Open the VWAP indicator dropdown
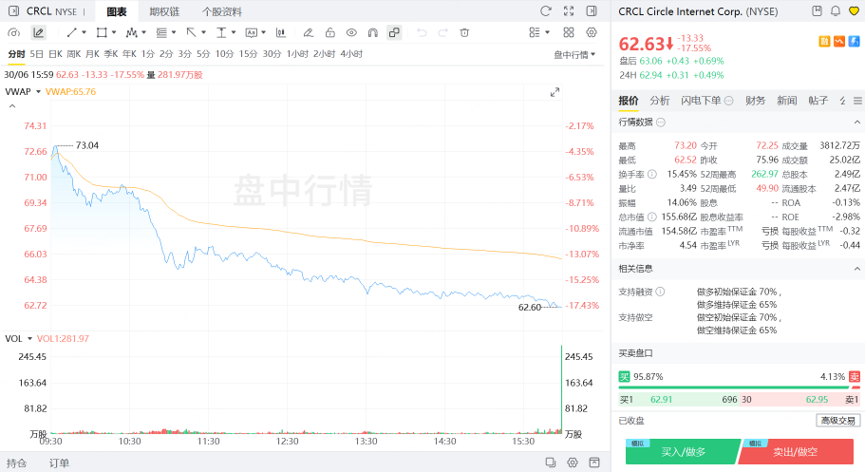 (38, 92)
